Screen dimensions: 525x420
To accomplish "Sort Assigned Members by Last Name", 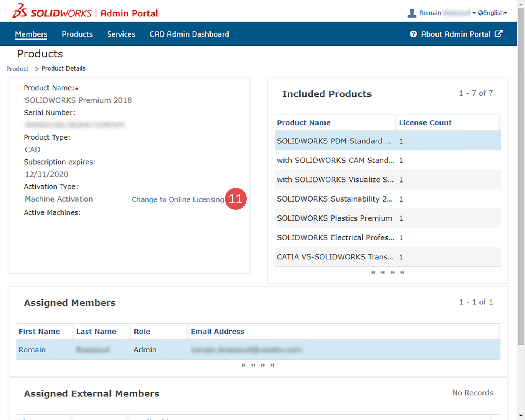I will [x=96, y=332].
